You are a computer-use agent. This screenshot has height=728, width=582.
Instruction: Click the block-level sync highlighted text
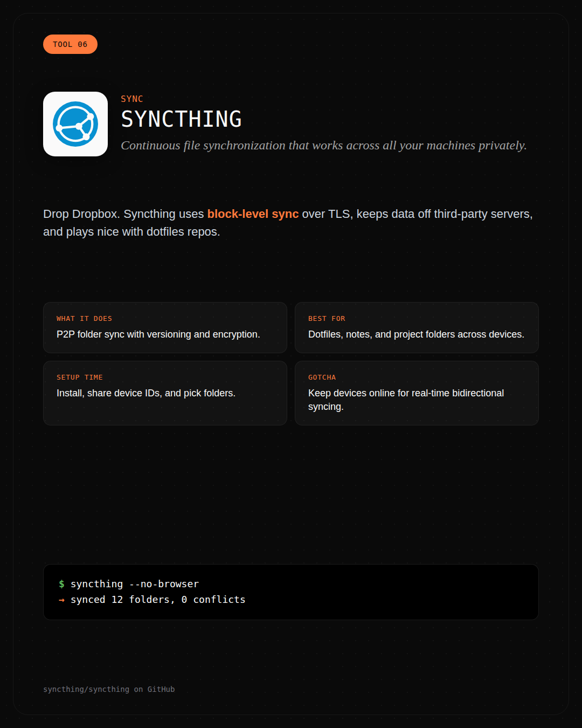(253, 214)
